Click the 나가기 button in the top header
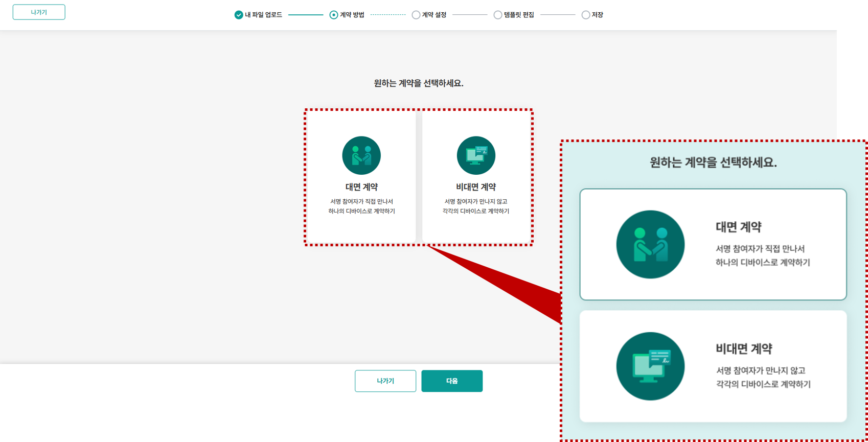The width and height of the screenshot is (868, 442). pyautogui.click(x=39, y=12)
